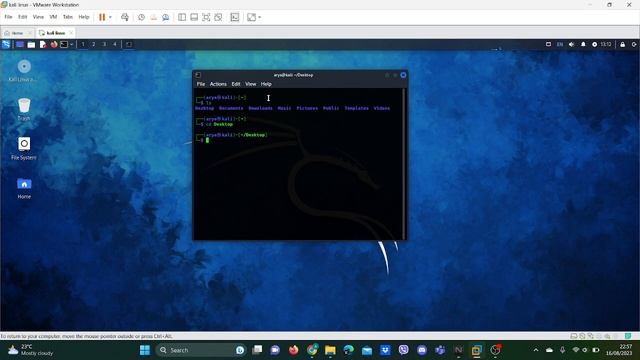Close the kali linux tab
The height and width of the screenshot is (360, 640).
[x=71, y=33]
